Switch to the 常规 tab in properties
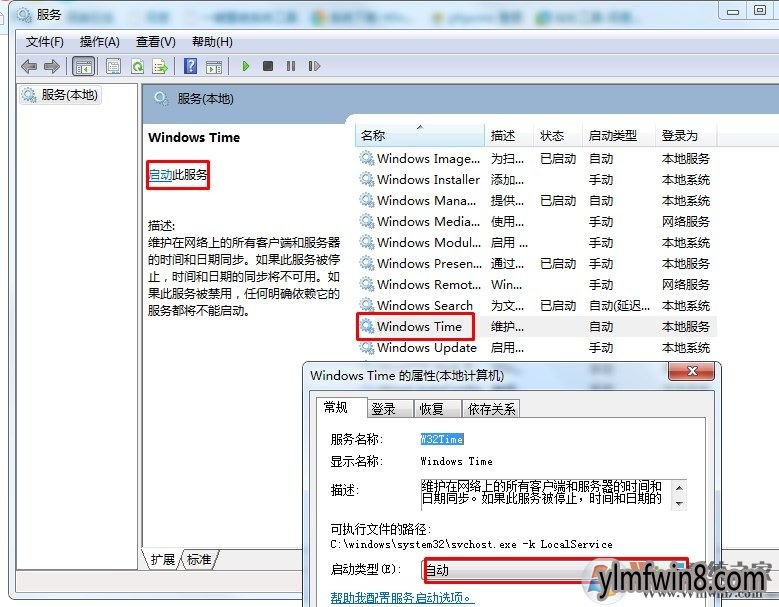The image size is (779, 607). [x=342, y=407]
